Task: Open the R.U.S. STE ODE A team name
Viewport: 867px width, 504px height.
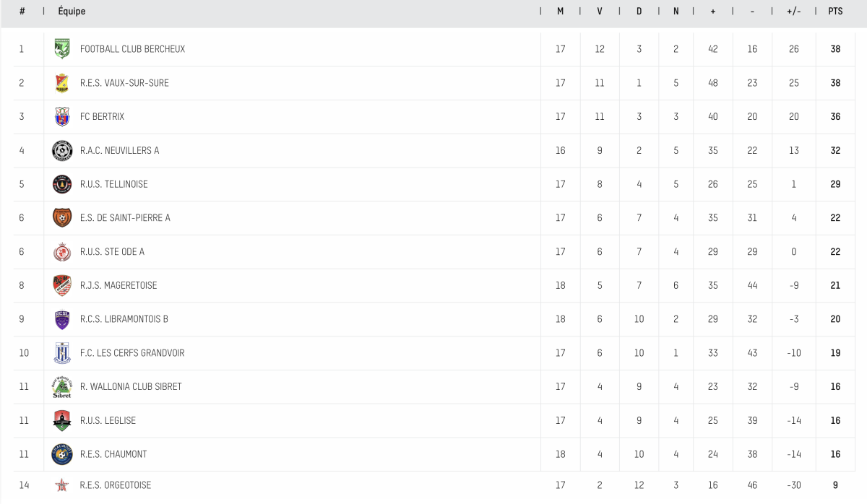Action: 112,251
